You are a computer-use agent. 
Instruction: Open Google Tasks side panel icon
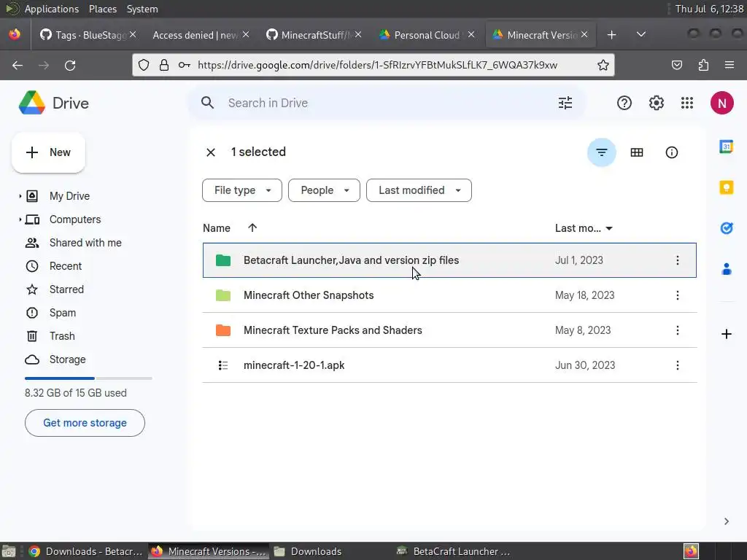click(x=726, y=228)
